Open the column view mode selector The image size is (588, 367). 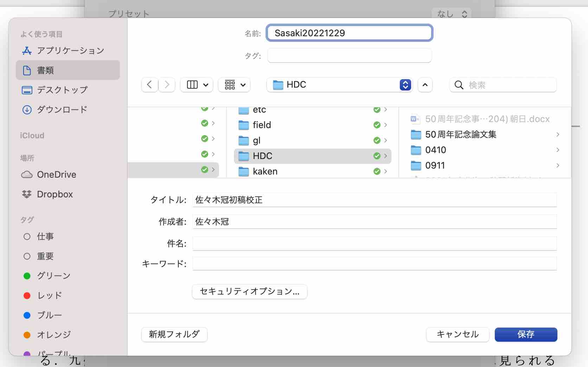[x=197, y=85]
